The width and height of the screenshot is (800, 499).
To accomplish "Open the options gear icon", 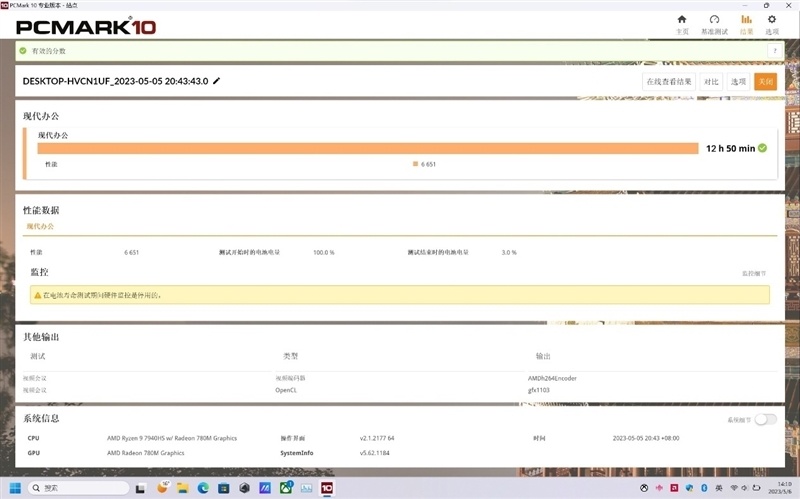I will pyautogui.click(x=772, y=19).
